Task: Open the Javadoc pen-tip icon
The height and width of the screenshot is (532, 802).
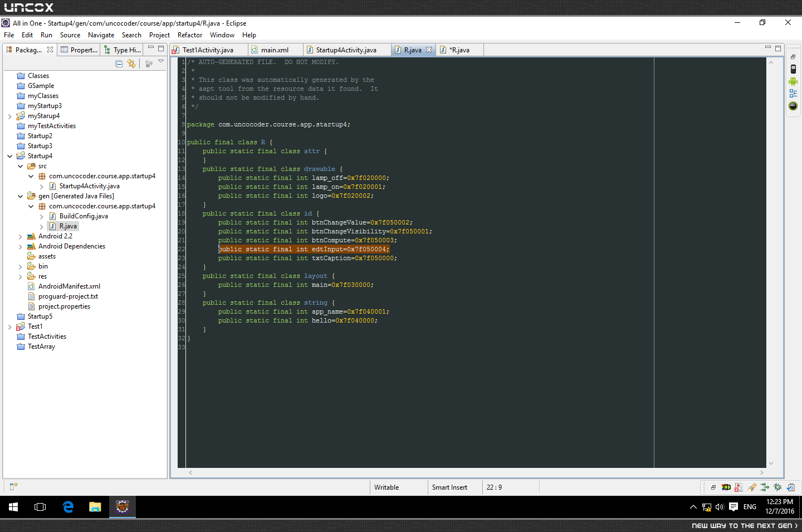Action: pyautogui.click(x=752, y=487)
